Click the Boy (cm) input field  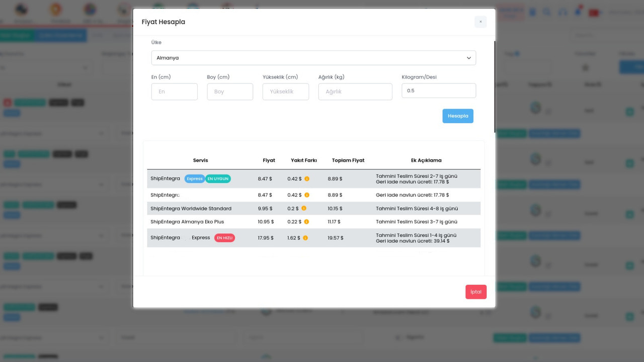click(230, 92)
